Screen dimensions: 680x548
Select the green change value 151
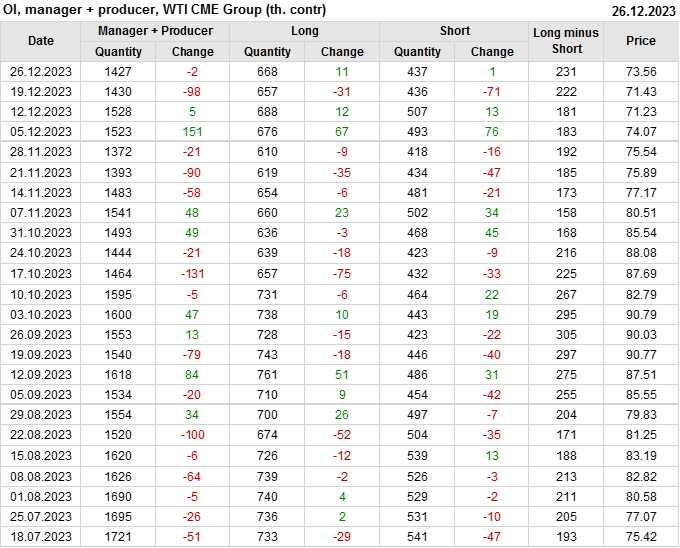pyautogui.click(x=192, y=131)
